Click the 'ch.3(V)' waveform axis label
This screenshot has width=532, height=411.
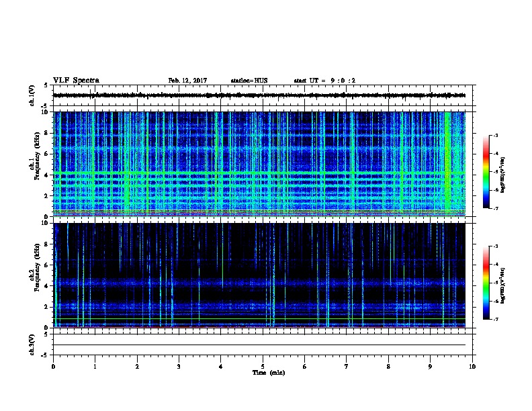pyautogui.click(x=32, y=345)
